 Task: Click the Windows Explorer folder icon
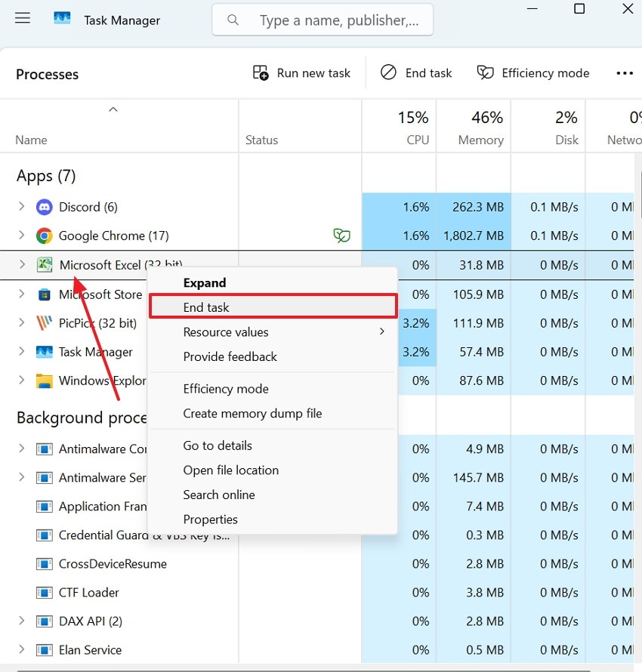coord(45,381)
